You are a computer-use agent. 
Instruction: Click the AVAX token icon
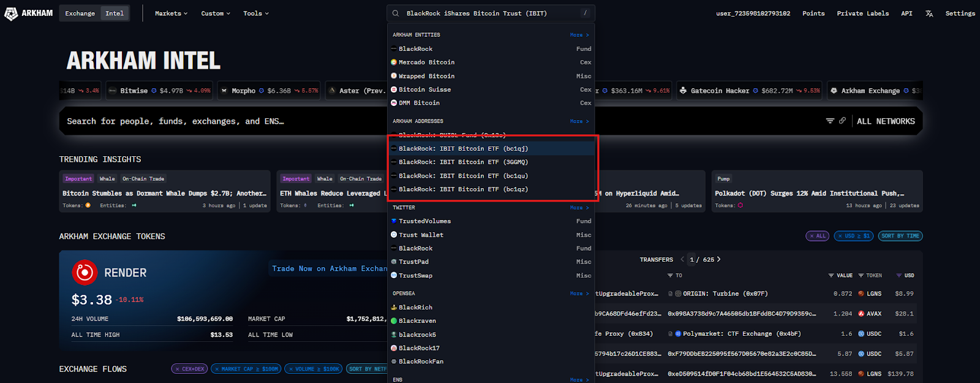[x=861, y=314]
